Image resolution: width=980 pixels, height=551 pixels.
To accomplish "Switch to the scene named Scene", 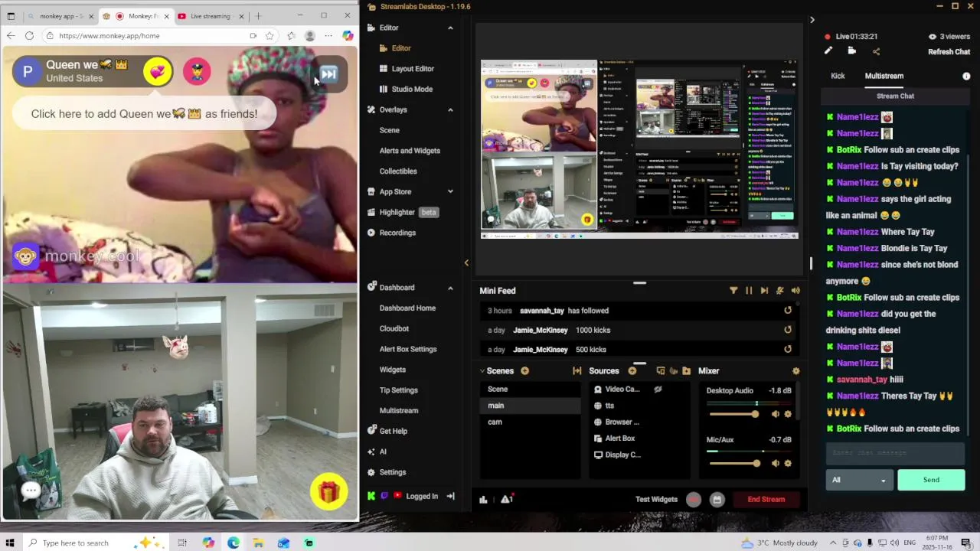I will click(530, 390).
